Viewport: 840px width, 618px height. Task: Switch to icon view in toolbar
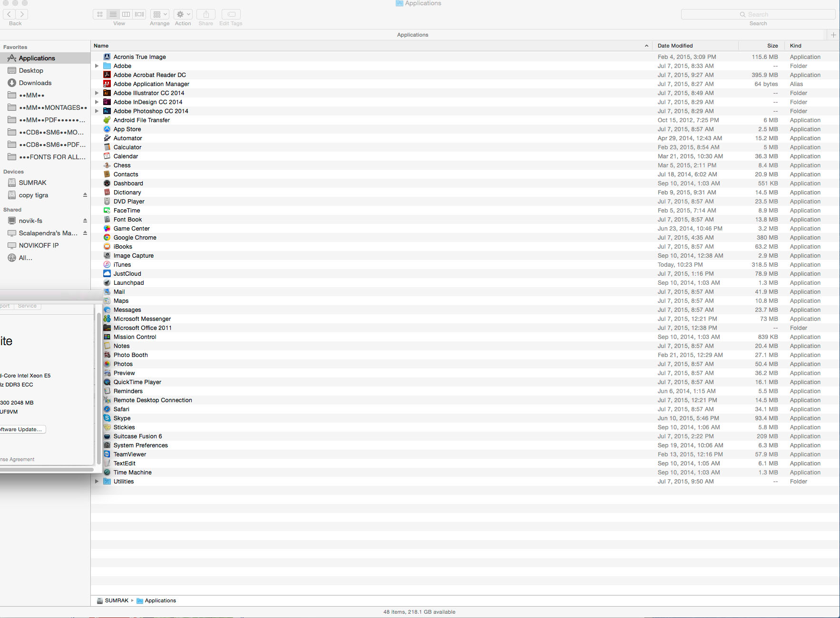click(100, 14)
